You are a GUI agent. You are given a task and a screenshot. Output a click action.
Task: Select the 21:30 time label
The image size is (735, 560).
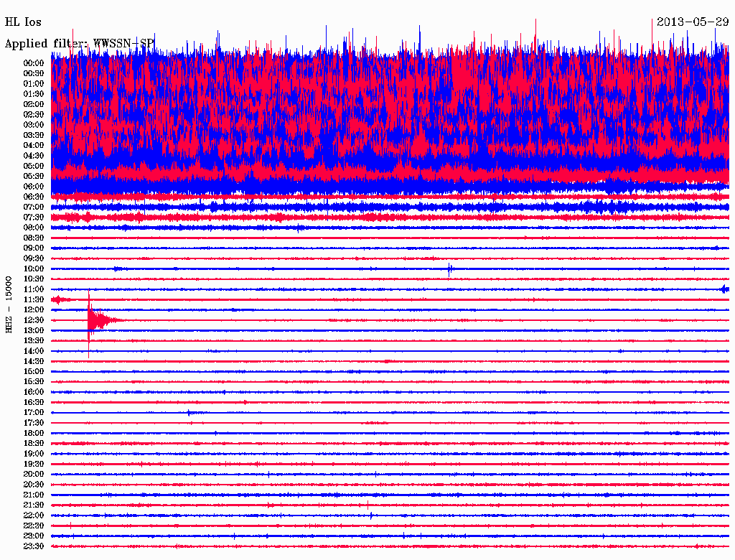33,505
